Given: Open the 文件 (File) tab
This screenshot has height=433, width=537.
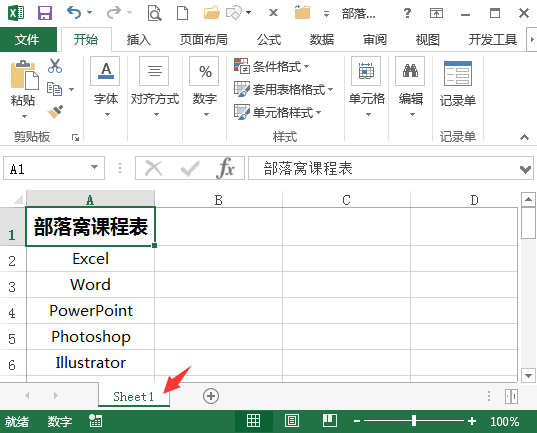Looking at the screenshot, I should pos(27,39).
